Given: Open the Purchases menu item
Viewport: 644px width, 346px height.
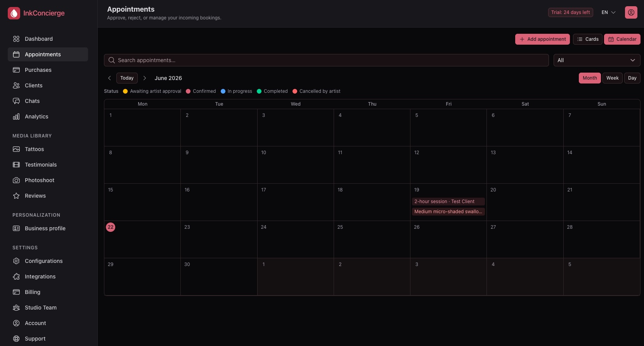Looking at the screenshot, I should coord(48,70).
